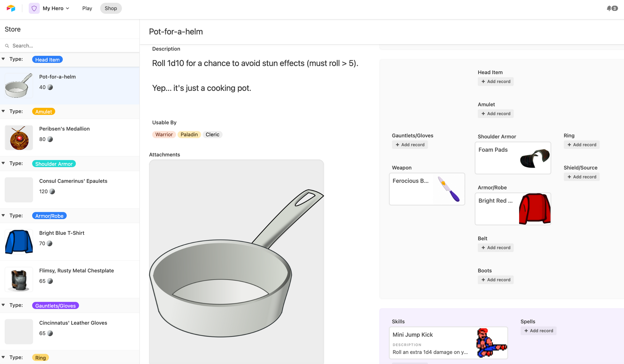Open the notifications bell icon
This screenshot has width=624, height=364.
pyautogui.click(x=609, y=8)
